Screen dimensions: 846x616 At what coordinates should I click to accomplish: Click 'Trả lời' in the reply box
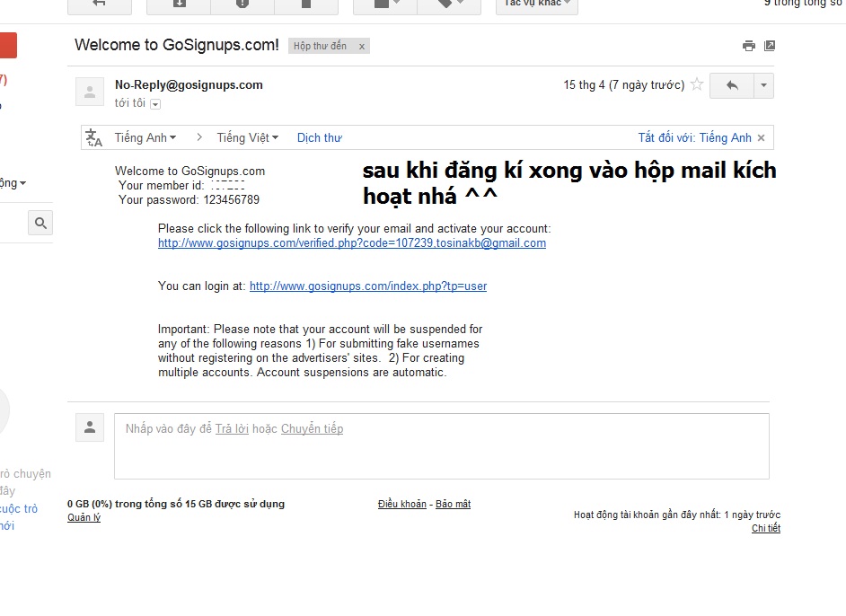coord(232,429)
